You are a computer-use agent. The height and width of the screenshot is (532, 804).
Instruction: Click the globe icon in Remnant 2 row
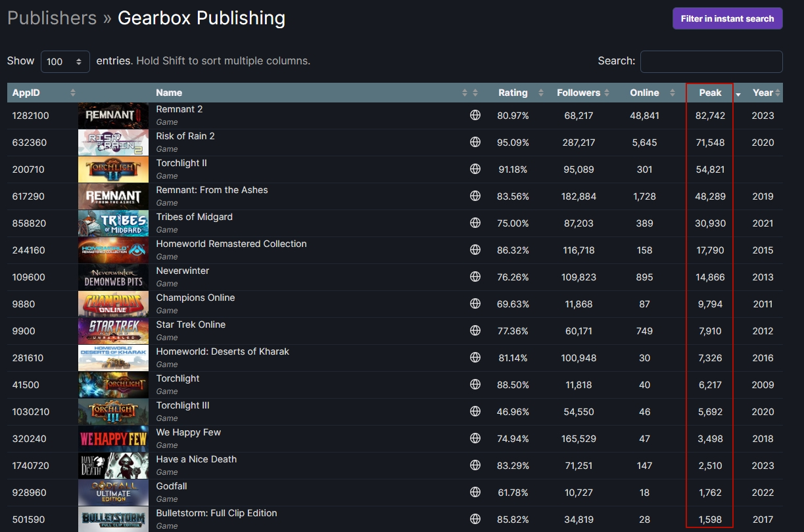point(475,116)
